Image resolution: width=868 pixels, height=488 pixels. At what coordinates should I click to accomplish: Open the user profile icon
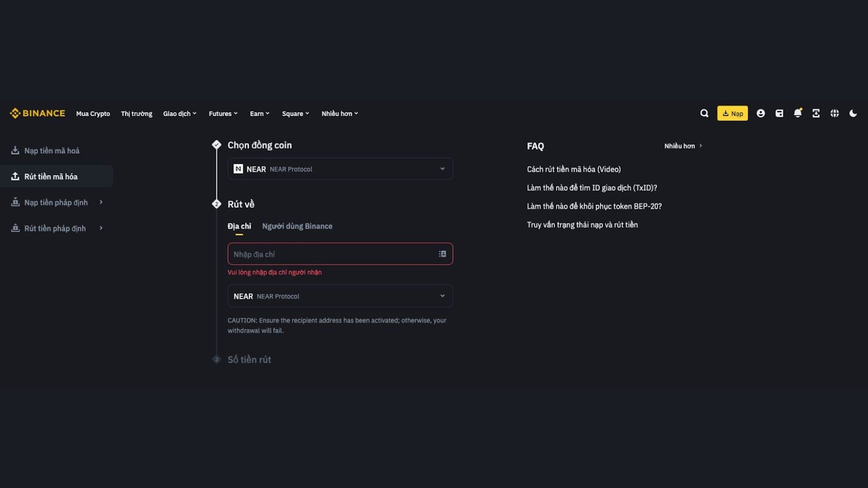coord(761,113)
